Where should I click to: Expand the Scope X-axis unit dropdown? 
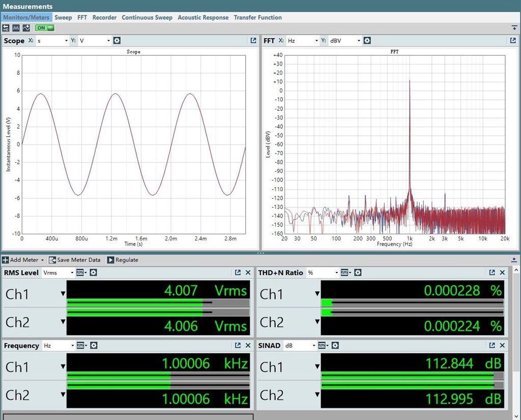tap(52, 41)
